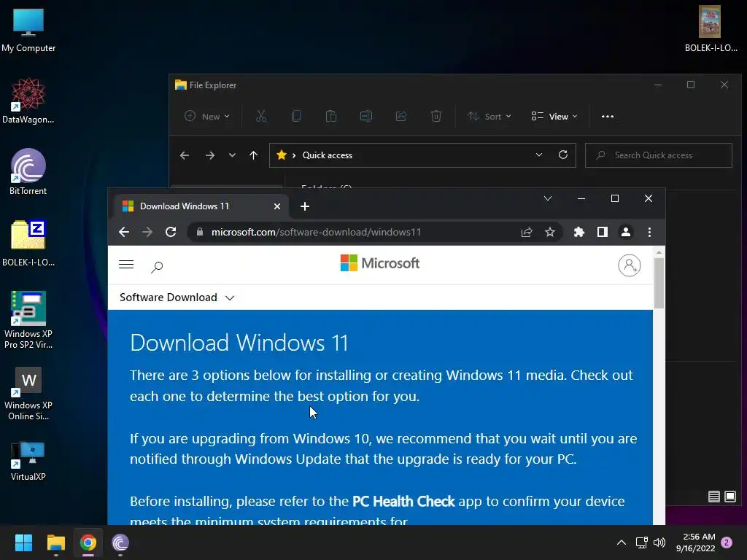Click the Share icon in File Explorer toolbar
Image resolution: width=747 pixels, height=560 pixels.
[401, 116]
